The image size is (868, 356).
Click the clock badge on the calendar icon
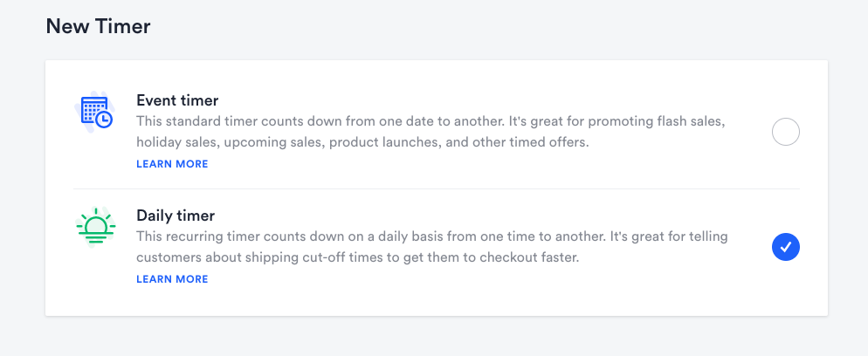[104, 120]
